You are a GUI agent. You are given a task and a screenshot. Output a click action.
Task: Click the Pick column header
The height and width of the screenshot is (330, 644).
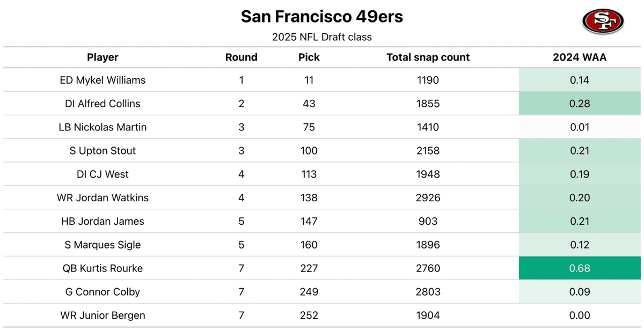309,57
